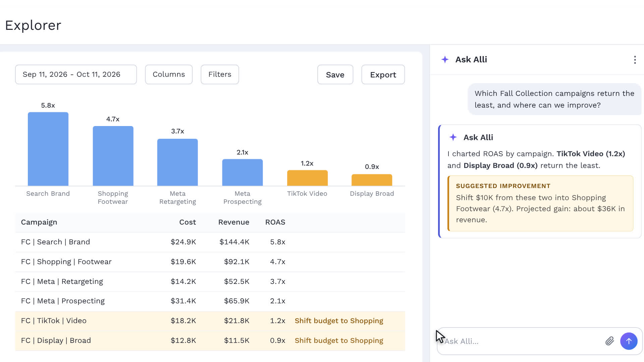Click the paperclip attachment icon
The image size is (644, 362).
[609, 341]
